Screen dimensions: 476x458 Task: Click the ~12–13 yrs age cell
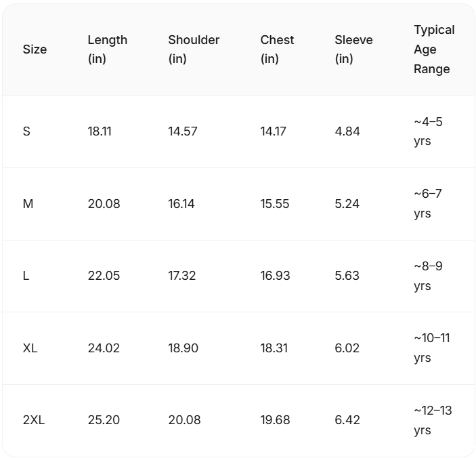pos(433,420)
